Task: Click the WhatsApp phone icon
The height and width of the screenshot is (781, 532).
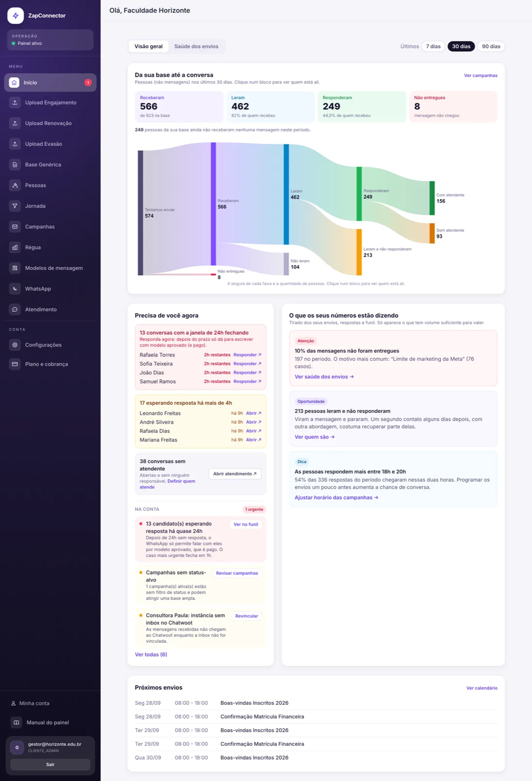Action: (x=15, y=289)
